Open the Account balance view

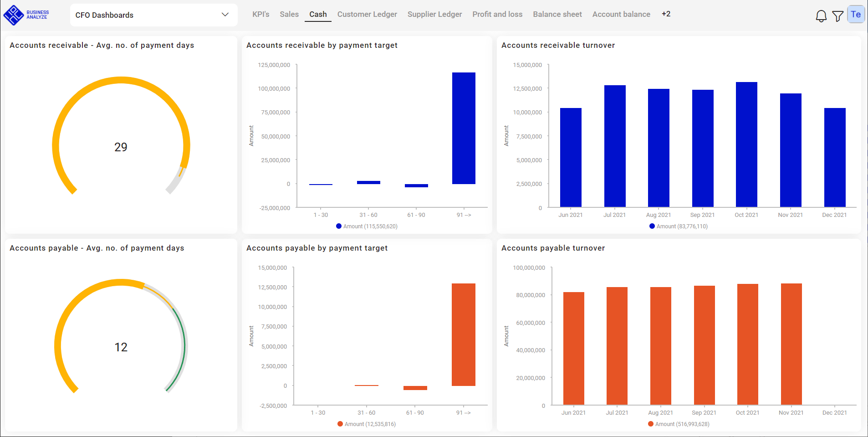tap(621, 14)
